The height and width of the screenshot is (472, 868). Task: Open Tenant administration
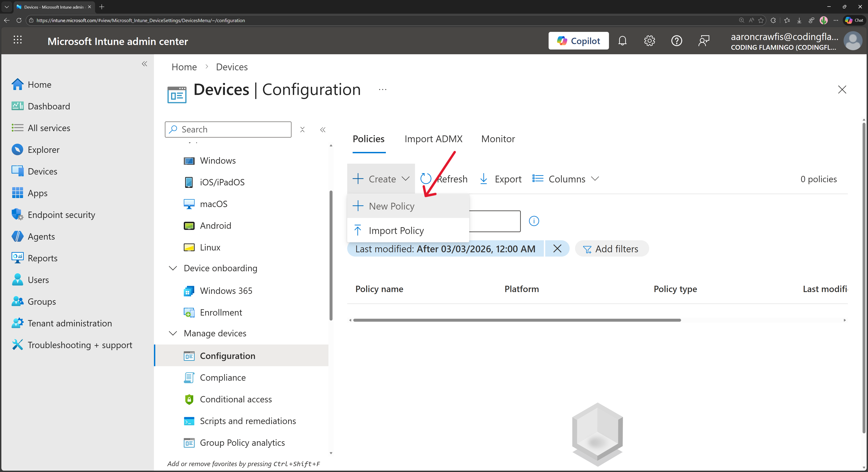(x=69, y=323)
